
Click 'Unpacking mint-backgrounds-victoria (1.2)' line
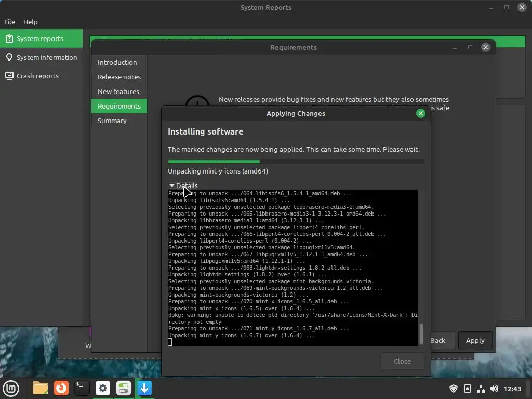tap(238, 295)
